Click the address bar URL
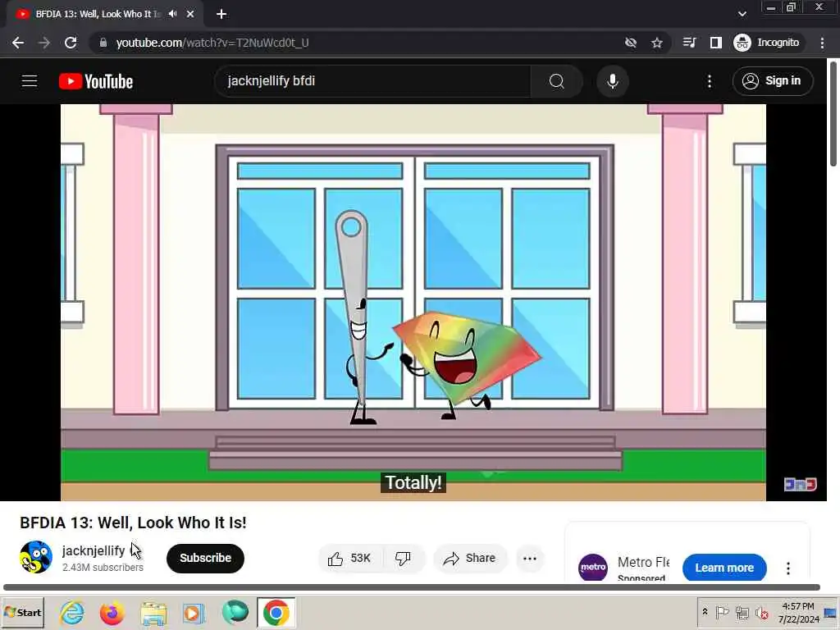 [212, 43]
